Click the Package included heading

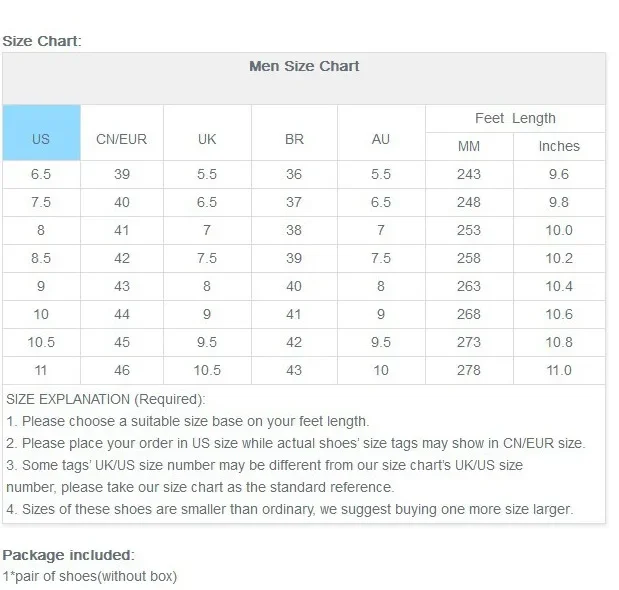tap(68, 555)
